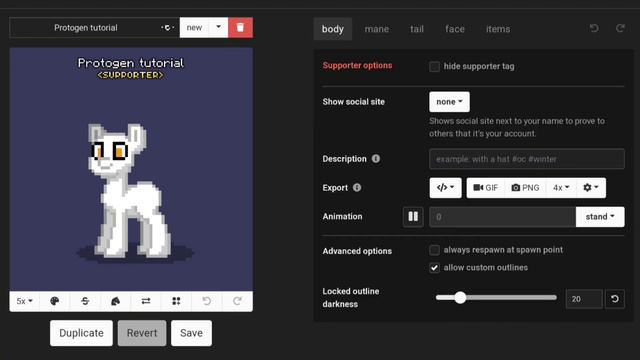Toggle hide supporter tag checkbox
The width and height of the screenshot is (640, 360).
[x=434, y=67]
